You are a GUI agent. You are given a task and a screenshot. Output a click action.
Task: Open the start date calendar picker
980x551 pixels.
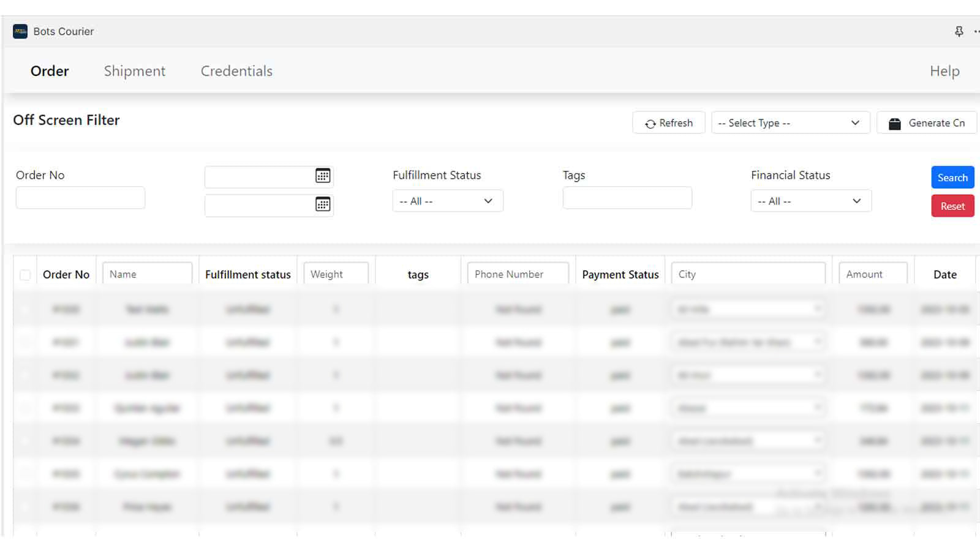tap(323, 176)
